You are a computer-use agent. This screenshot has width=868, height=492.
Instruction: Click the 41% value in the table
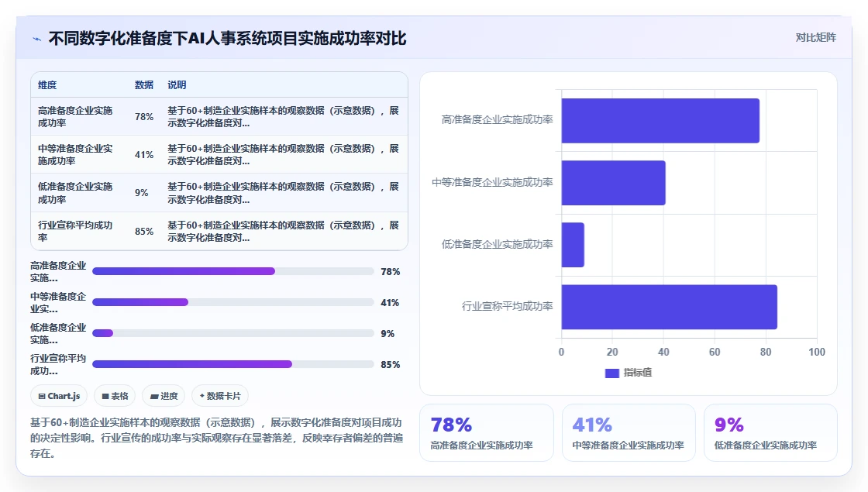pyautogui.click(x=144, y=154)
